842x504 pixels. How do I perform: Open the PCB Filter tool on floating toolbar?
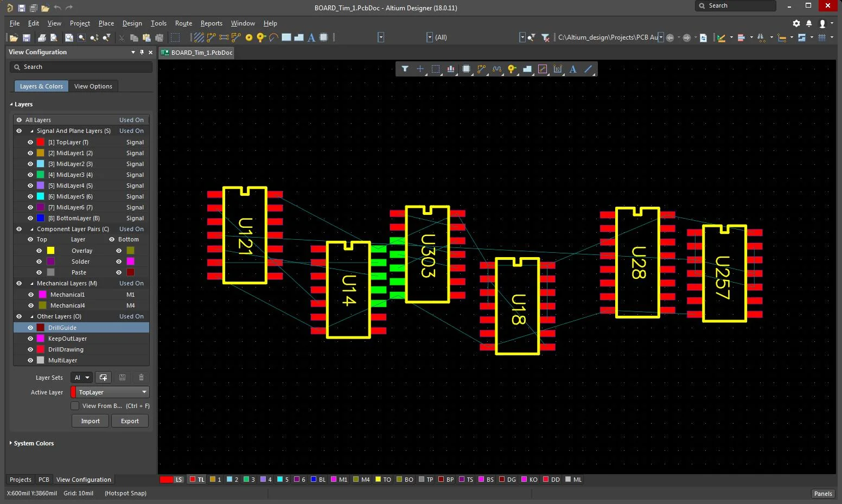pyautogui.click(x=405, y=69)
